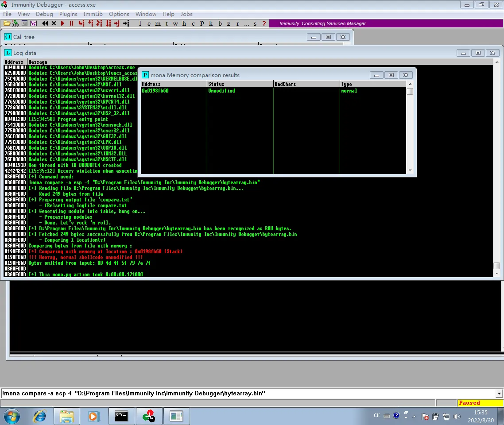Open the Plugins menu
The height and width of the screenshot is (425, 504).
click(x=68, y=14)
